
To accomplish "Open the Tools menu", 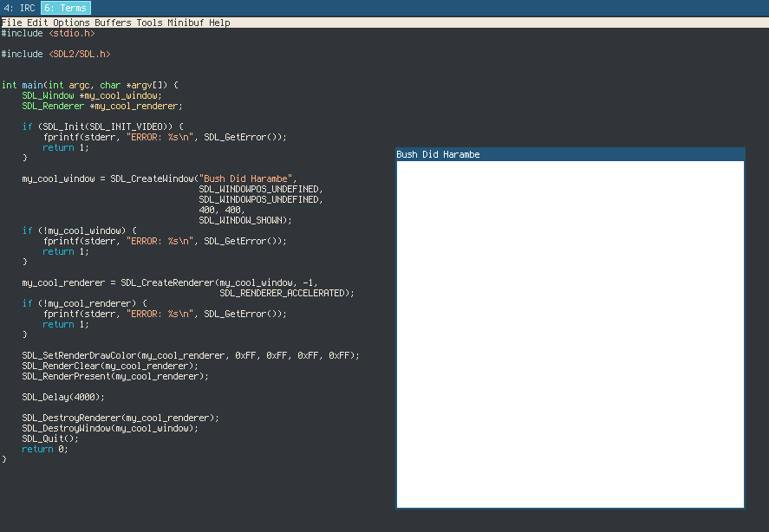I will click(x=149, y=23).
